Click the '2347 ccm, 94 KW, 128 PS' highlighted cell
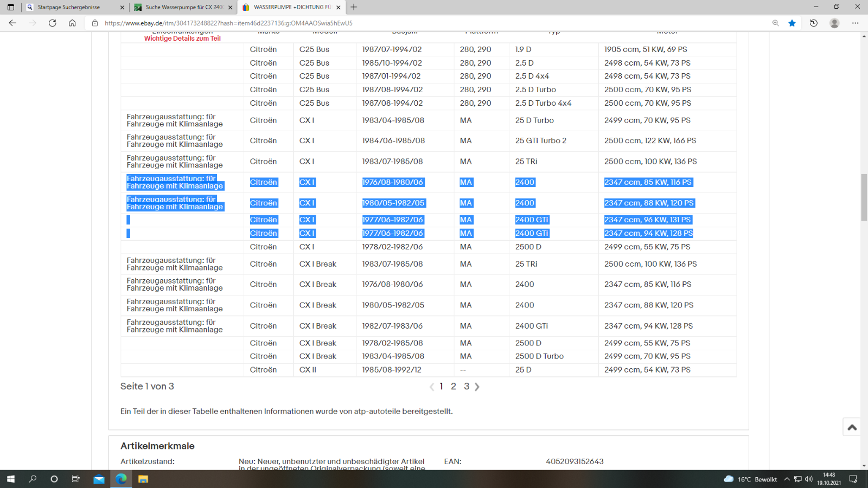 [x=649, y=233]
